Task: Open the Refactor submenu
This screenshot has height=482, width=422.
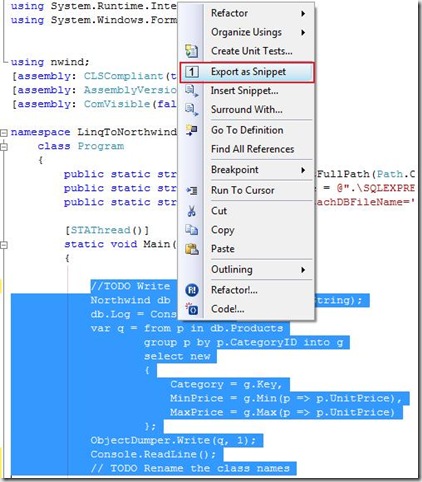Action: coord(246,13)
